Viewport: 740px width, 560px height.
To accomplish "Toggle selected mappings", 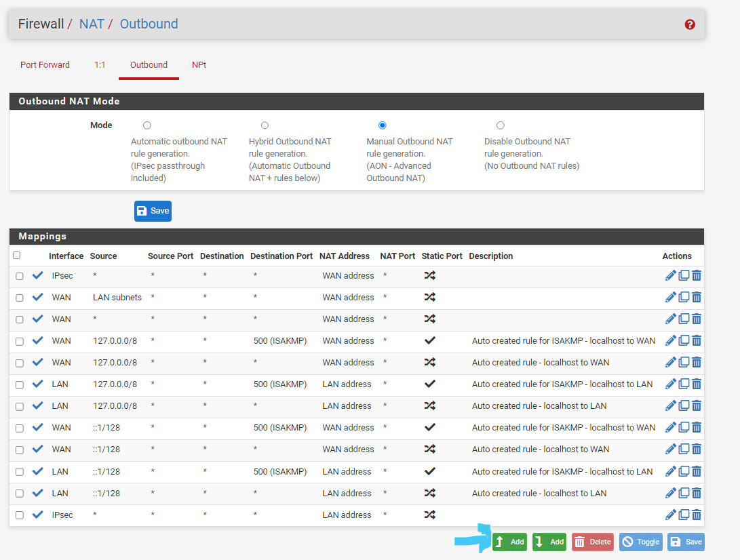I will (641, 542).
